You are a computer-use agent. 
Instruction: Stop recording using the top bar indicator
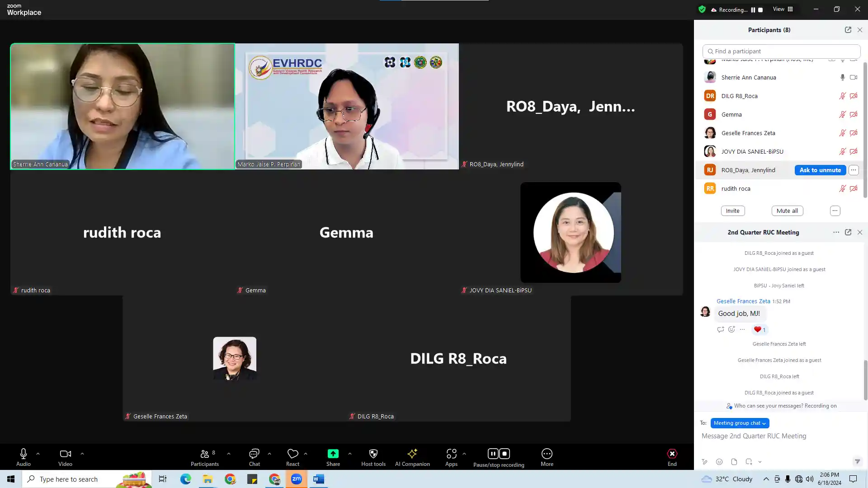760,10
